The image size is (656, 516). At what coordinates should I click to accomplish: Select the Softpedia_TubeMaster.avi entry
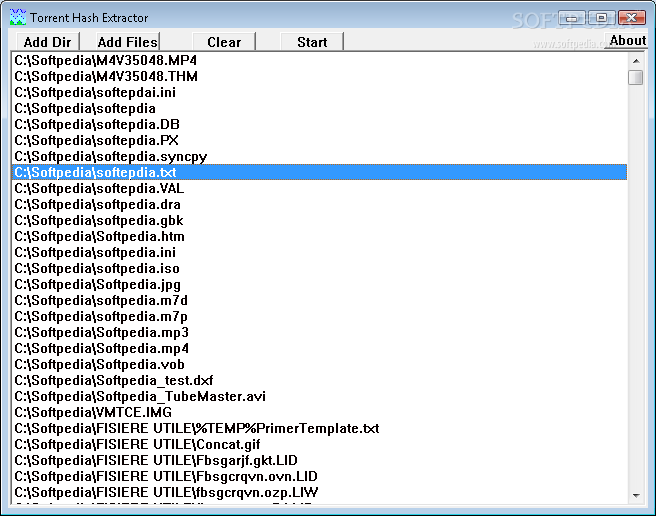pos(319,396)
